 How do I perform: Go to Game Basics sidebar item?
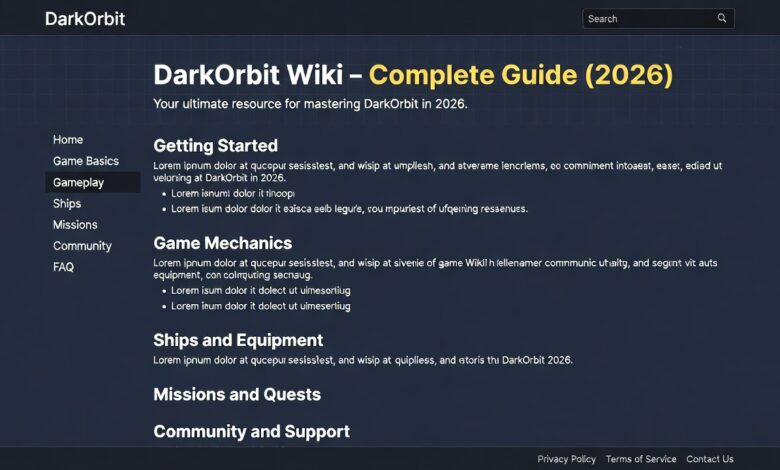coord(86,161)
